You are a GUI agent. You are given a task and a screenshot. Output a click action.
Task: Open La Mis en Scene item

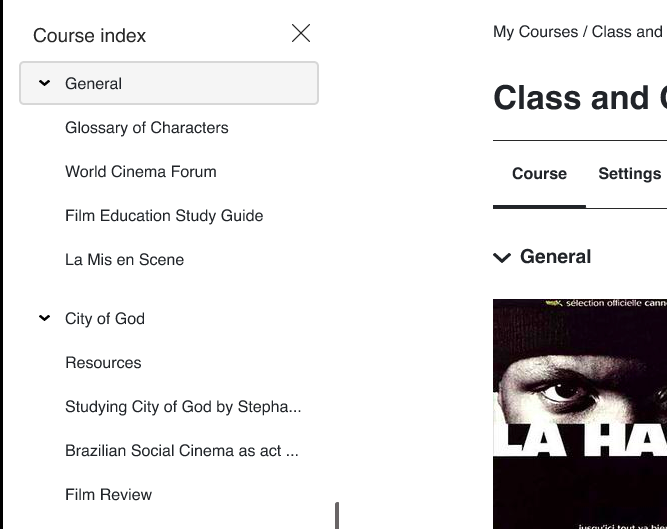[125, 259]
